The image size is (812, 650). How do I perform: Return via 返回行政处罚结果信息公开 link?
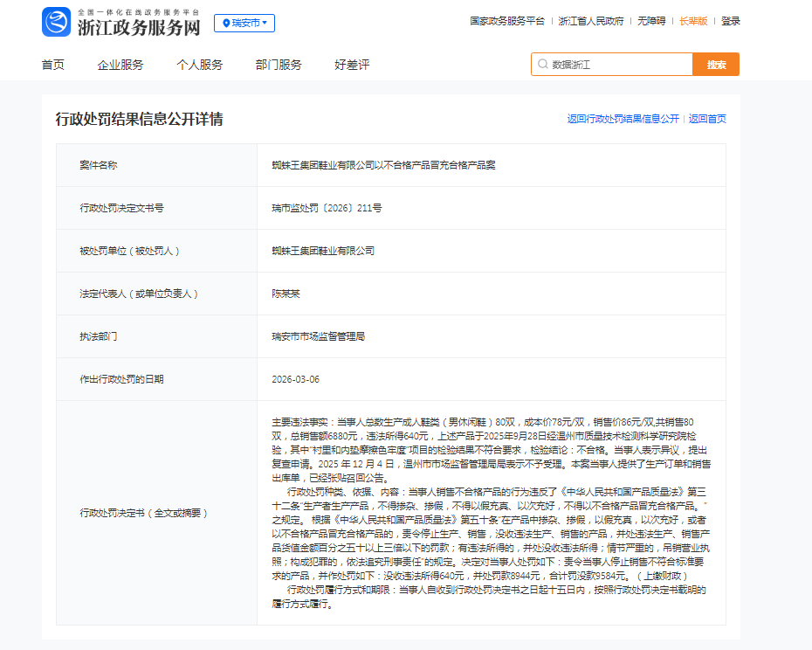(623, 119)
